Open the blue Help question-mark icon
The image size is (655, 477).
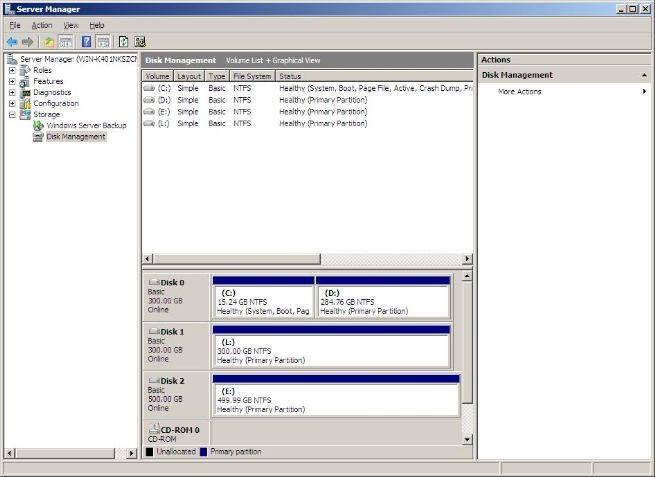pos(86,42)
